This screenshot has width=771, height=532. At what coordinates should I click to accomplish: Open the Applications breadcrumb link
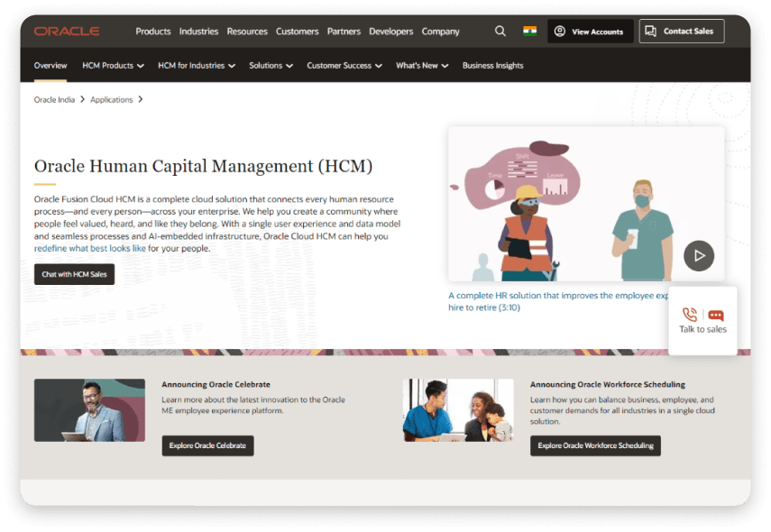coord(110,99)
